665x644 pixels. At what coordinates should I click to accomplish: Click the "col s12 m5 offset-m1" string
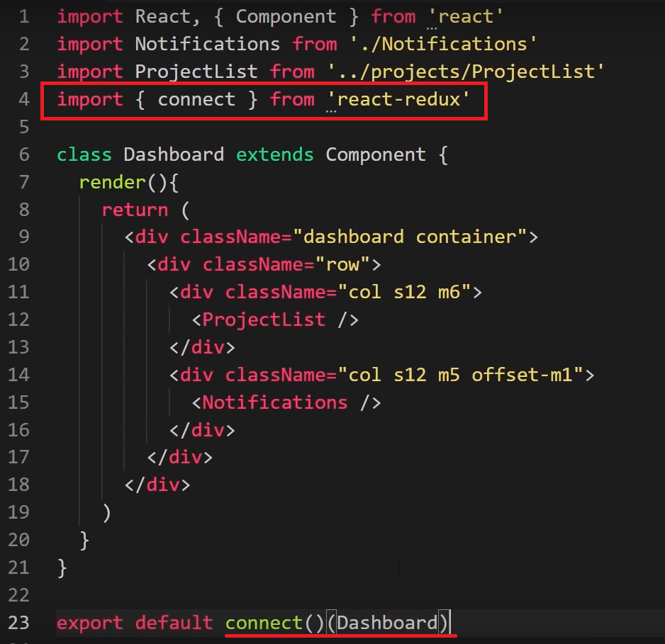pos(460,375)
